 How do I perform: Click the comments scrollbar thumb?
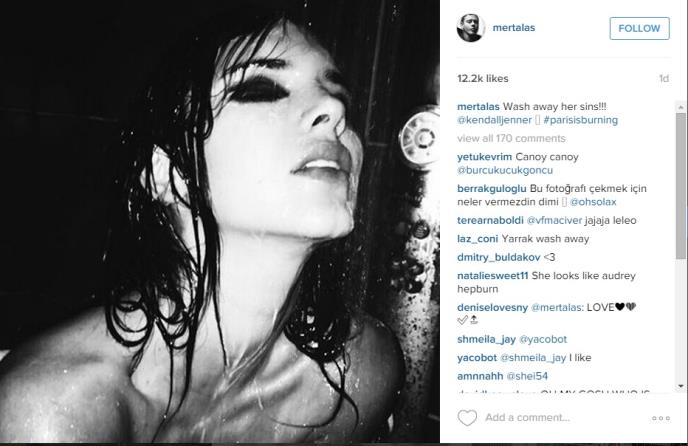coord(681,186)
